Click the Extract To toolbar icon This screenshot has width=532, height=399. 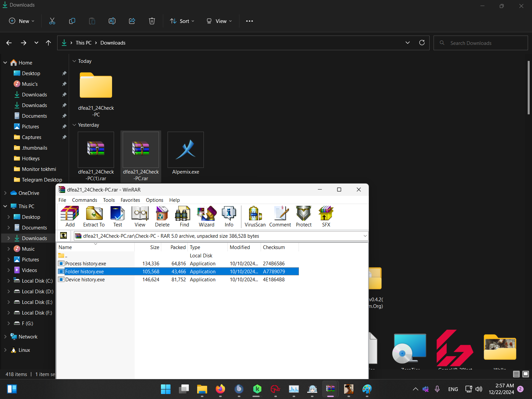tap(94, 216)
